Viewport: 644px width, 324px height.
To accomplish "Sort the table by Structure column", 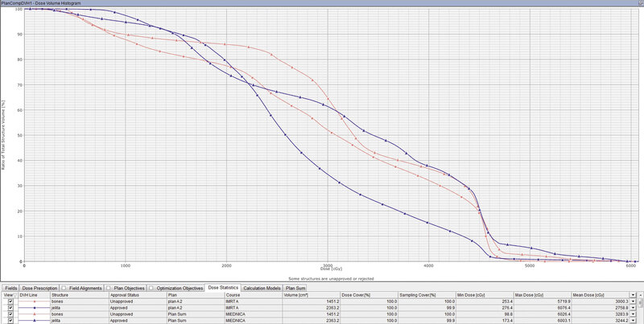I will point(79,295).
